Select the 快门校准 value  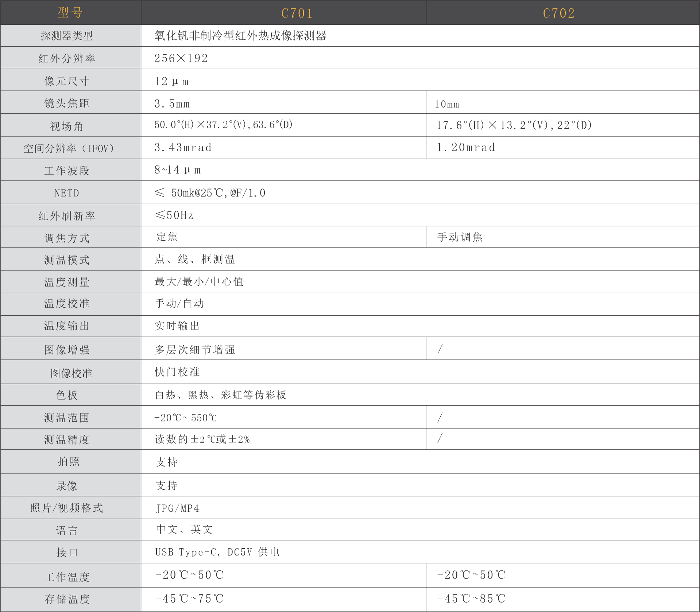pyautogui.click(x=177, y=372)
